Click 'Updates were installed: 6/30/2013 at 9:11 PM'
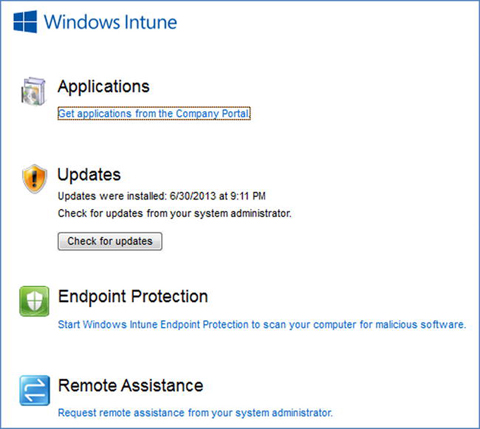Viewport: 480px width, 429px height. pos(162,196)
